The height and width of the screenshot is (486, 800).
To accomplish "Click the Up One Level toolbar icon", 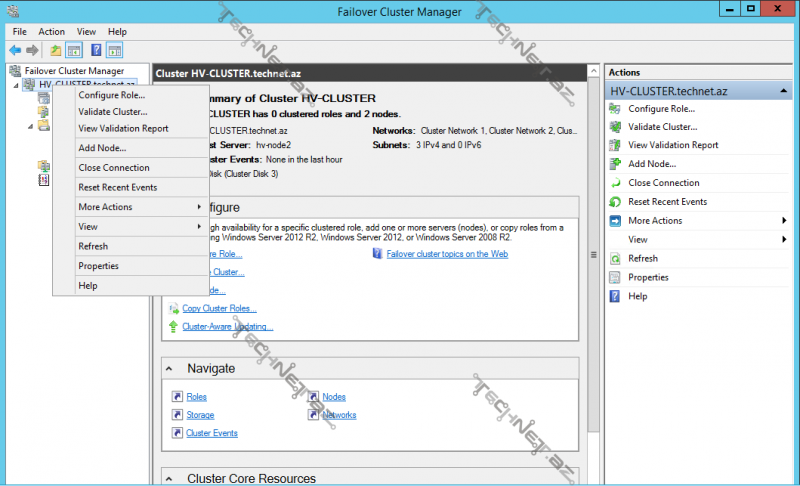I will 55,50.
